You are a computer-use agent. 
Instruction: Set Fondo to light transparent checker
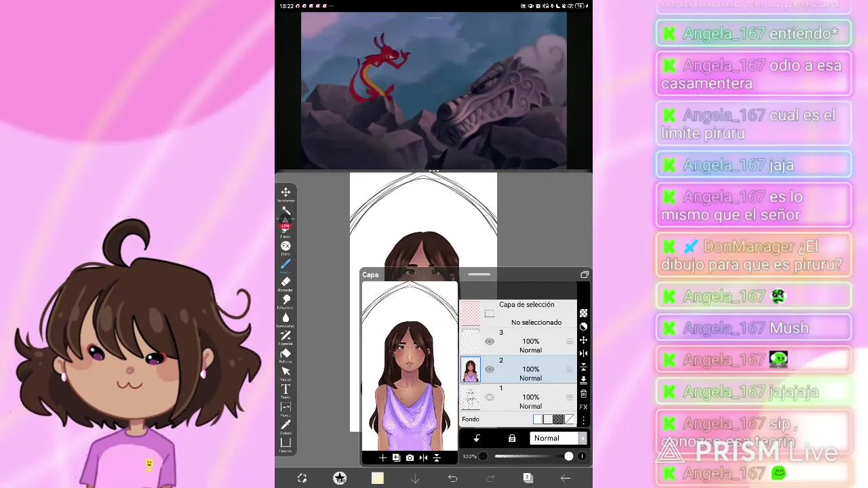548,420
